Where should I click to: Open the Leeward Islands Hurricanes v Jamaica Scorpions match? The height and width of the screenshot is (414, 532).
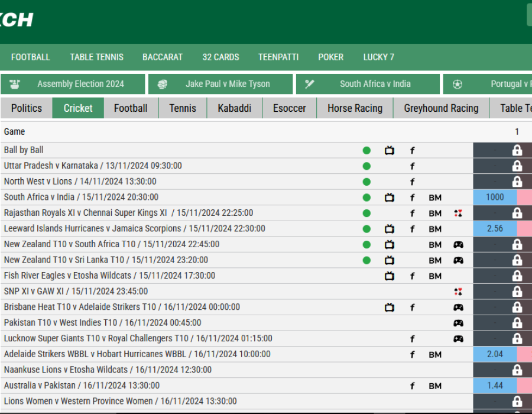tap(134, 229)
